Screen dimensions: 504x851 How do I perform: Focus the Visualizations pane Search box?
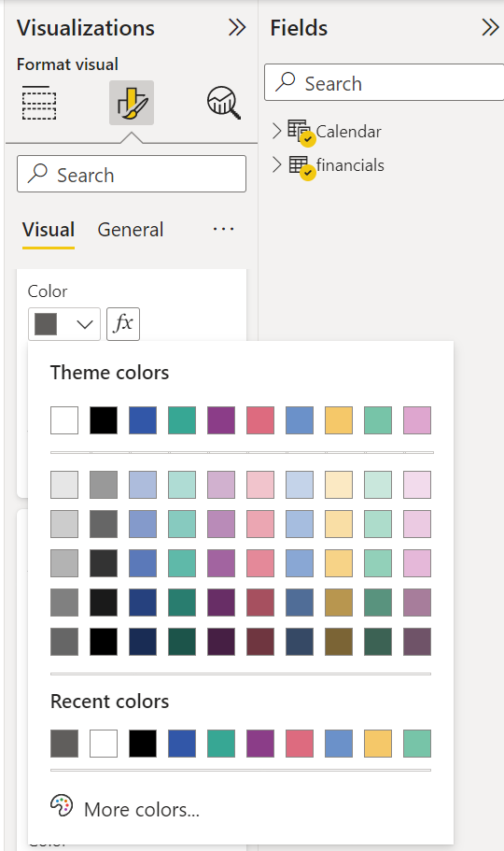point(132,174)
